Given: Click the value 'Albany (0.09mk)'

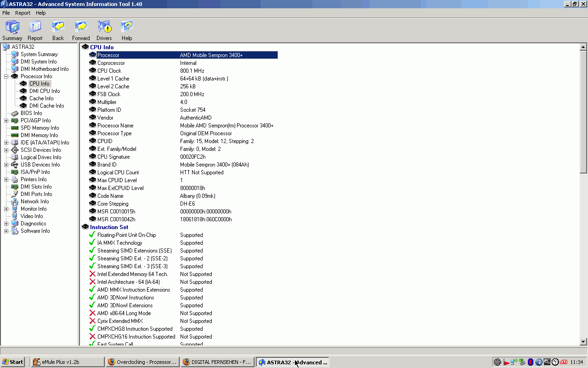Looking at the screenshot, I should pos(198,196).
